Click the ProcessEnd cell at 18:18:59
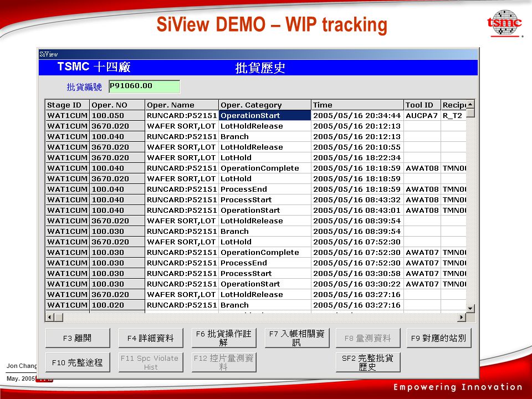 tap(265, 189)
